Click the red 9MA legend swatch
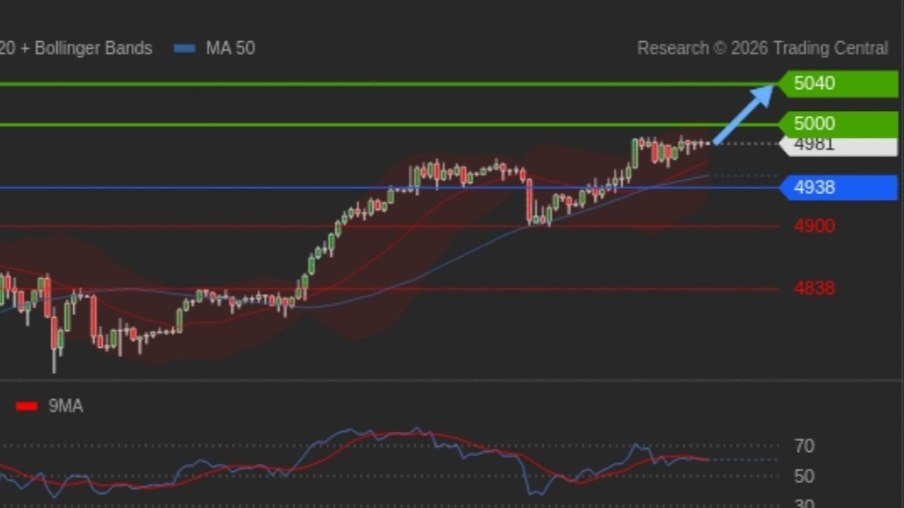Viewport: 904px width, 508px height. [27, 407]
